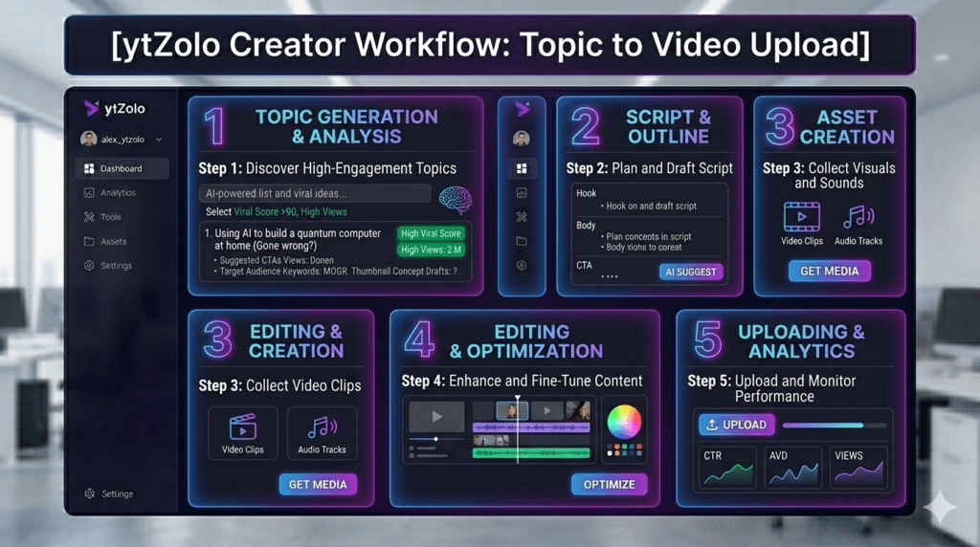This screenshot has height=547, width=980.
Task: Click the AI-powered list and viral ideas field
Action: (x=315, y=193)
